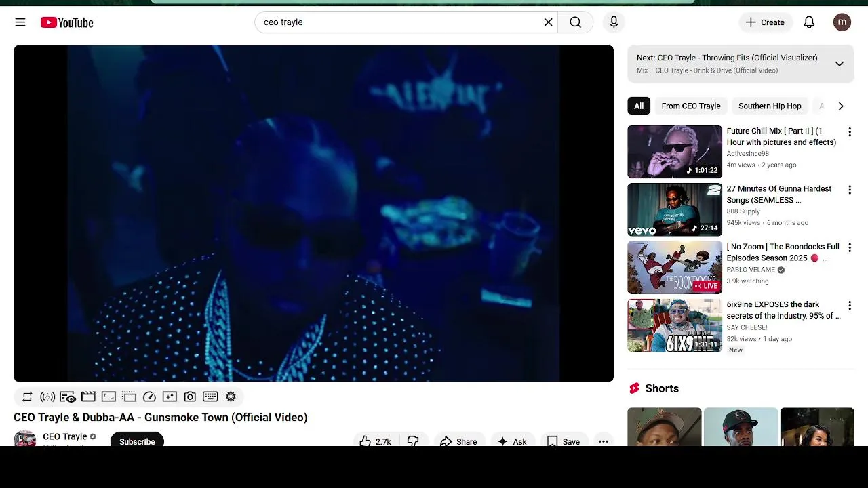868x488 pixels.
Task: Click the CEO Trayle channel avatar
Action: tap(24, 439)
